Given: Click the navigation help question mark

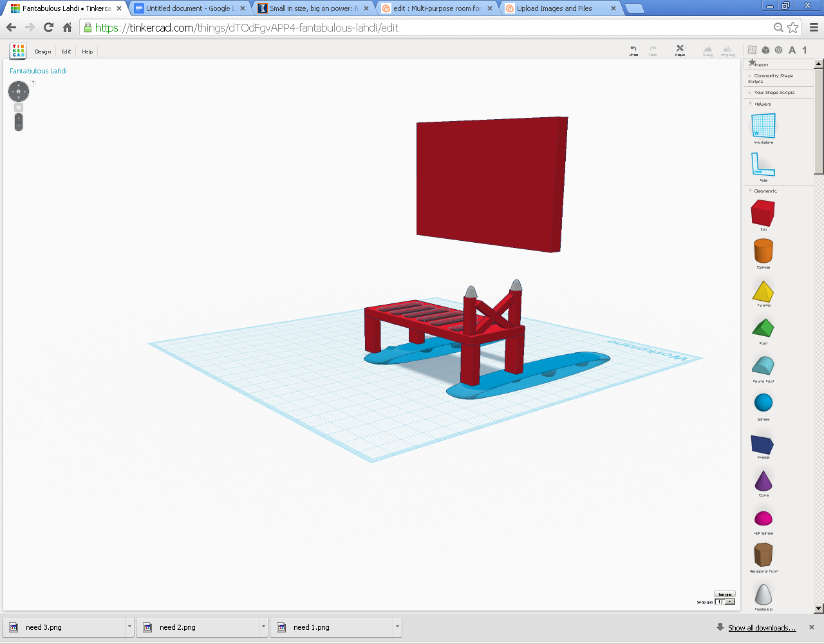Looking at the screenshot, I should click(33, 82).
